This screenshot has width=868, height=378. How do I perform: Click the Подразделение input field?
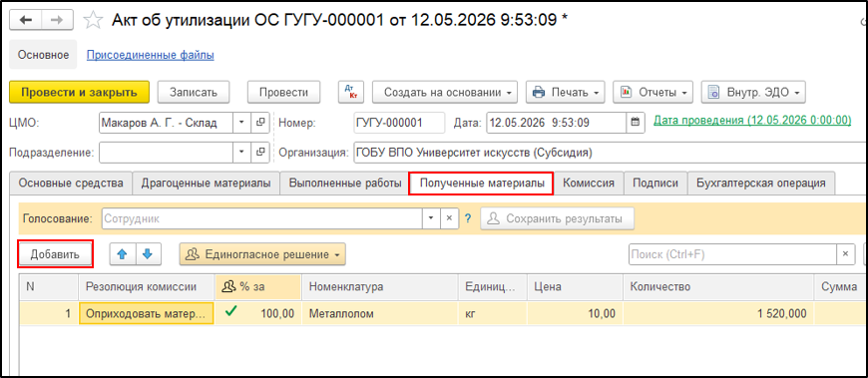pos(166,152)
